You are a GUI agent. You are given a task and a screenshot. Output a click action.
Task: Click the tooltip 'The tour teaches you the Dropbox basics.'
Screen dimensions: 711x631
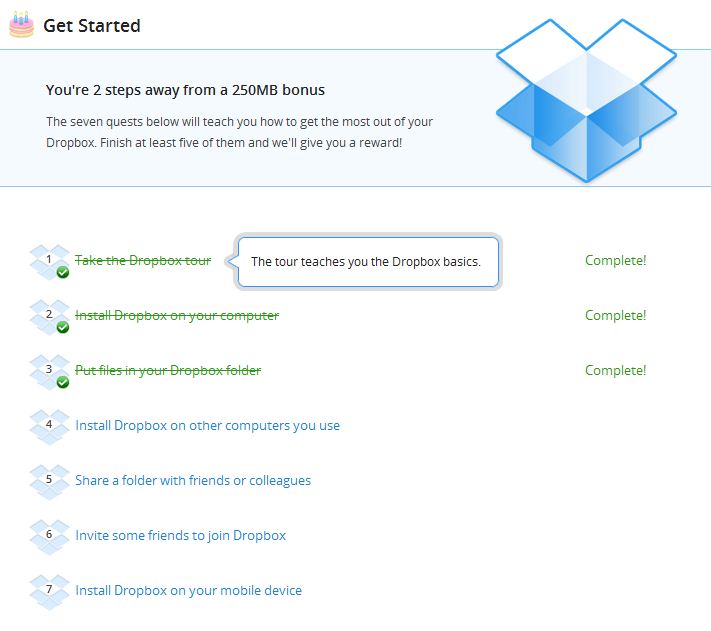click(368, 262)
